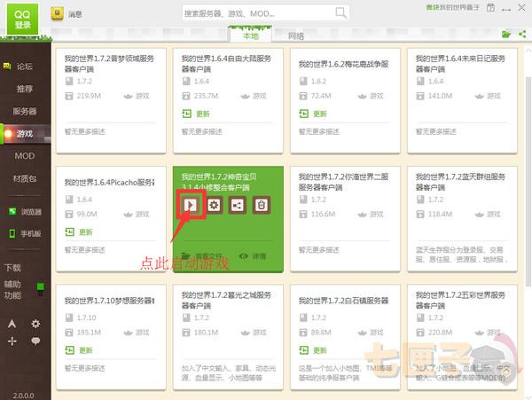Click 更新 on 1.7.10梦想服务器 card

[x=79, y=350]
